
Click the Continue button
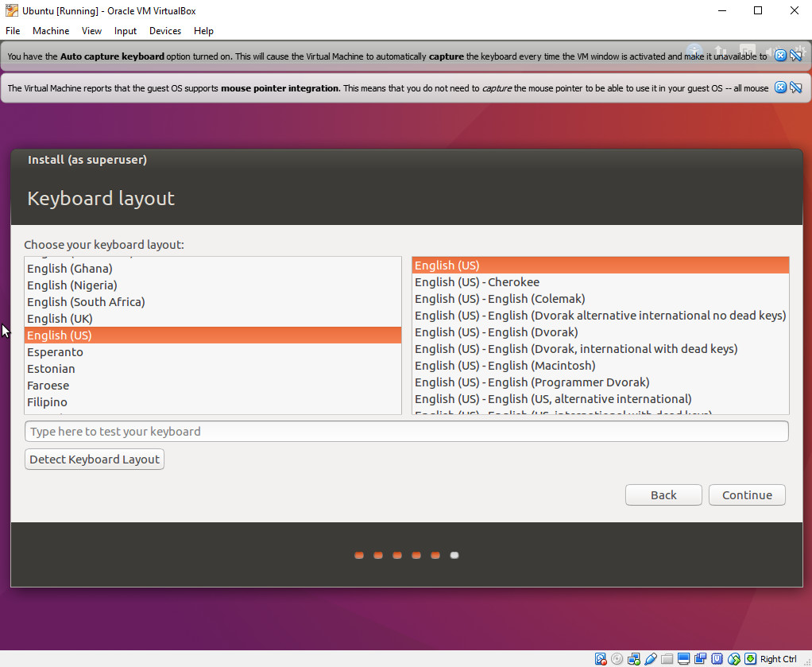747,495
